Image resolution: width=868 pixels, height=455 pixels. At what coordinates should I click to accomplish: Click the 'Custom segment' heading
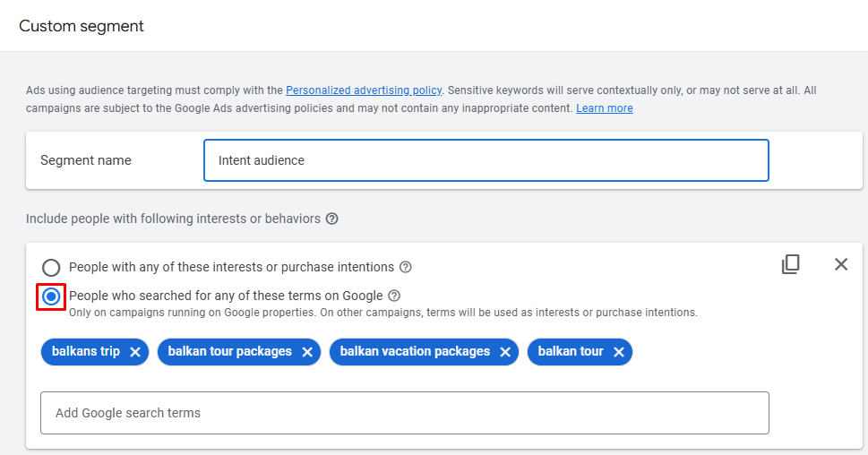(82, 26)
